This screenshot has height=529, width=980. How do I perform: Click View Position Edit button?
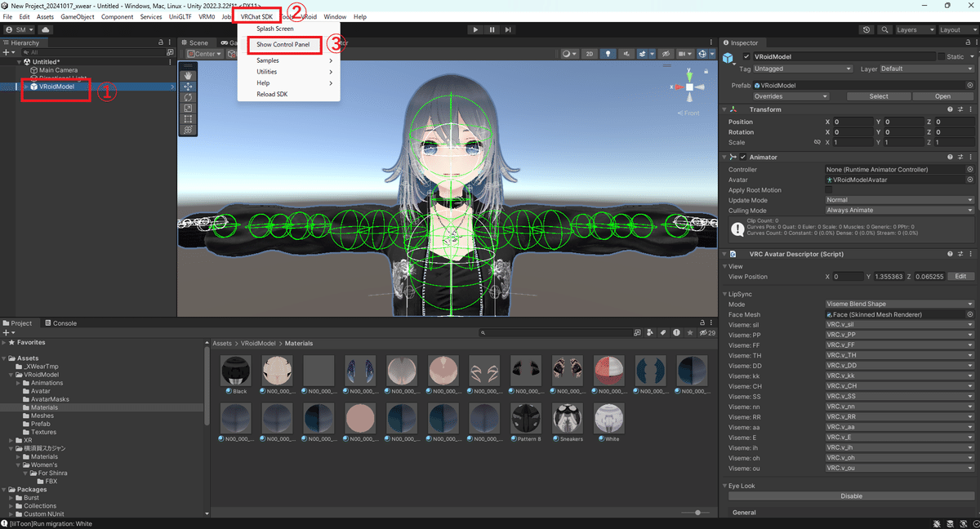(960, 277)
